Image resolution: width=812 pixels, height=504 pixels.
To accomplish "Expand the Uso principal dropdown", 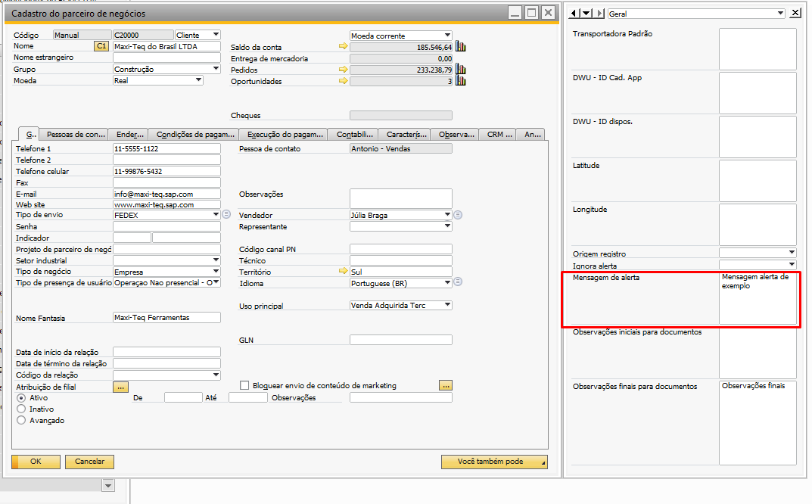I will pyautogui.click(x=447, y=306).
